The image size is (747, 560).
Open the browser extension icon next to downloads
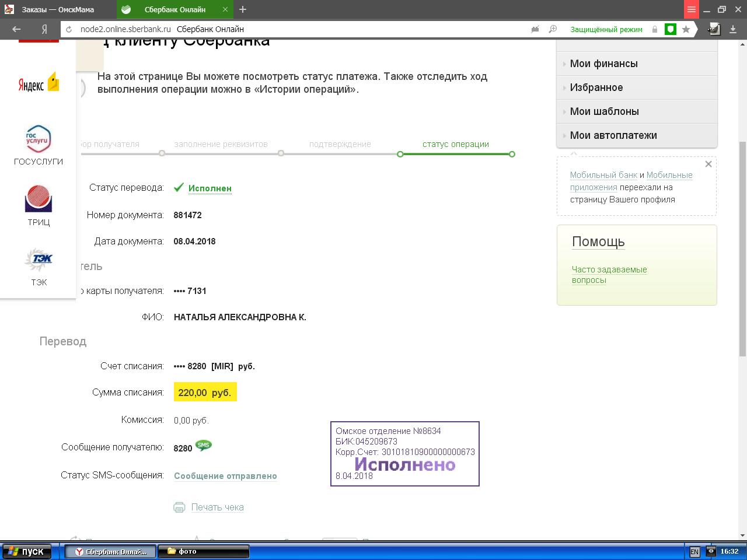pos(714,29)
